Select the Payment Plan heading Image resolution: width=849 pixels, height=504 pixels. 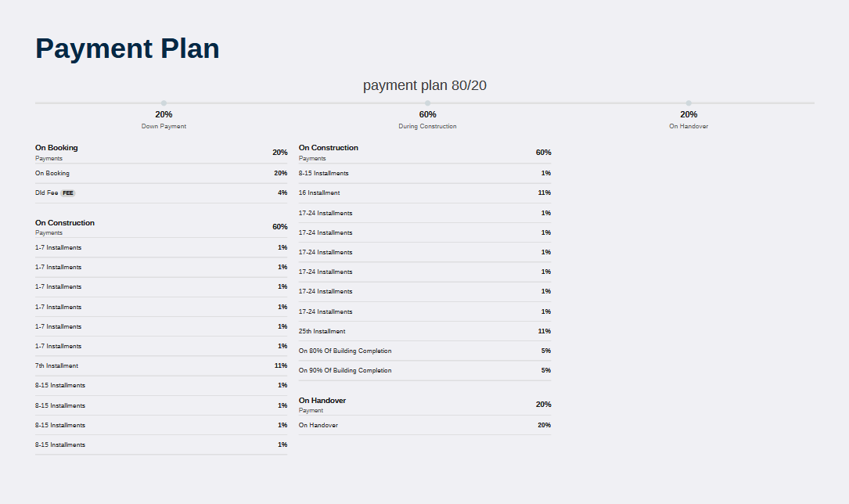click(128, 49)
